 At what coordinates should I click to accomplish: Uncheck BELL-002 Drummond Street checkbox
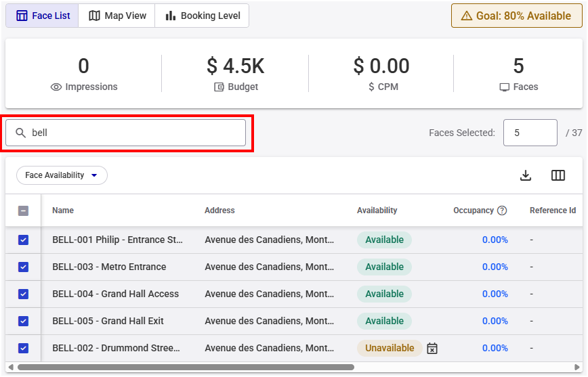click(x=23, y=348)
